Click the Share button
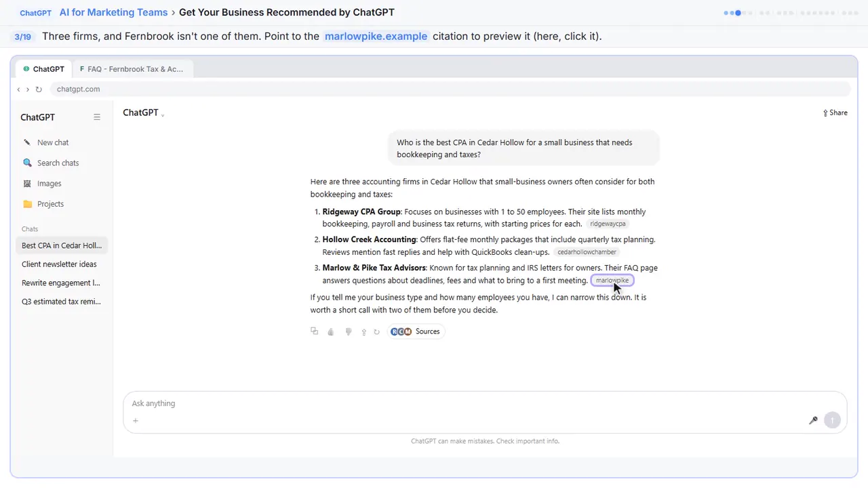This screenshot has height=488, width=868. pyautogui.click(x=835, y=113)
